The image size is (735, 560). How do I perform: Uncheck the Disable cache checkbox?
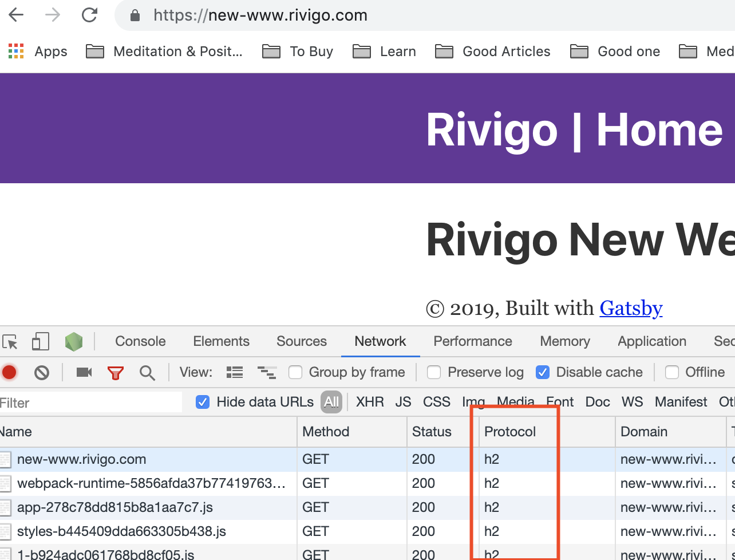(x=543, y=373)
